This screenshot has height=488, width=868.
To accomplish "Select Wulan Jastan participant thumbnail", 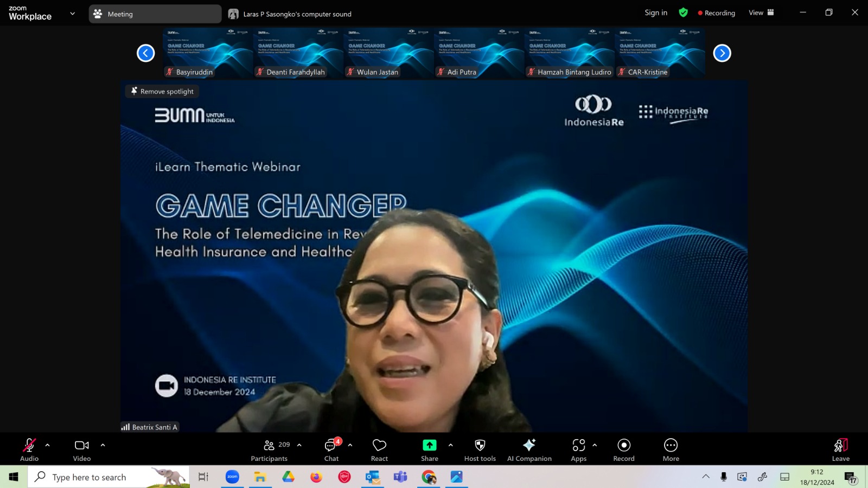I will click(x=388, y=53).
